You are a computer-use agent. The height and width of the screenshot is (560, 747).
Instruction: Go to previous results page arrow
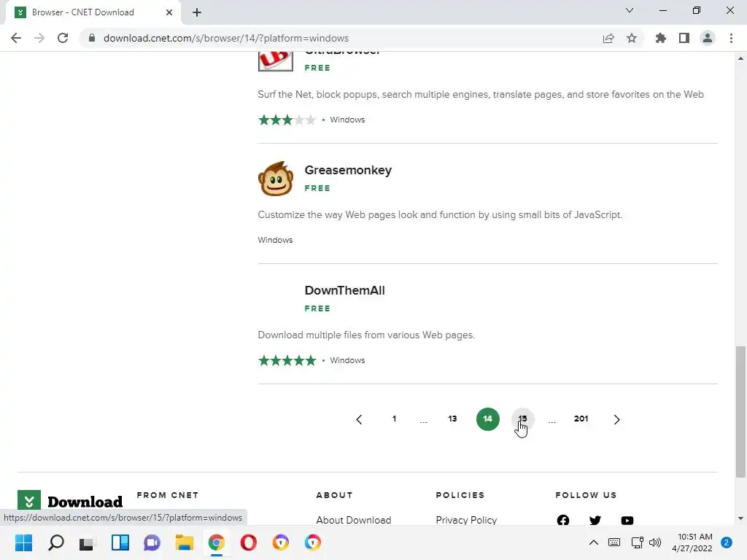coord(359,419)
